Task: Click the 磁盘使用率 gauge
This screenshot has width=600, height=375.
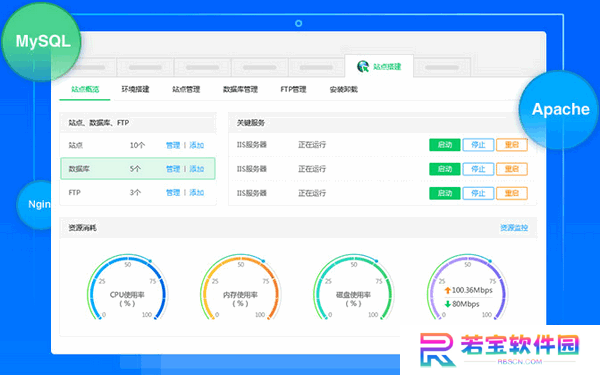Action: [353, 288]
